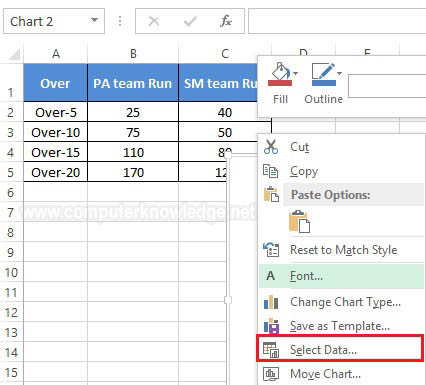The image size is (426, 385).
Task: Choose Select Data... from the menu
Action: [340, 349]
